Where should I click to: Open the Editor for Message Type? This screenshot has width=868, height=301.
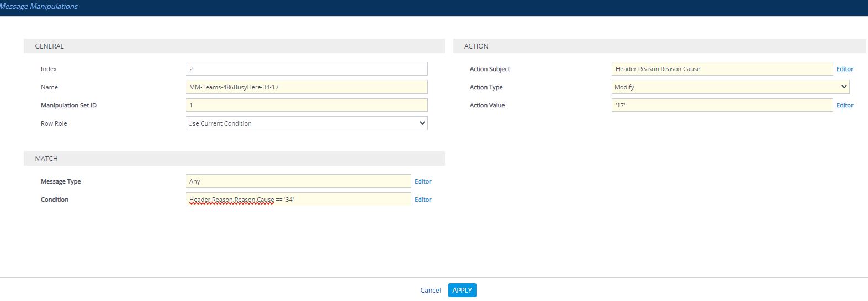(x=423, y=181)
